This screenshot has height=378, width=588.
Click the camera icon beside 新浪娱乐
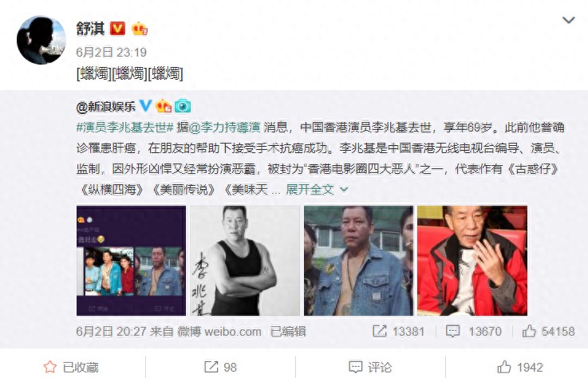(x=183, y=107)
